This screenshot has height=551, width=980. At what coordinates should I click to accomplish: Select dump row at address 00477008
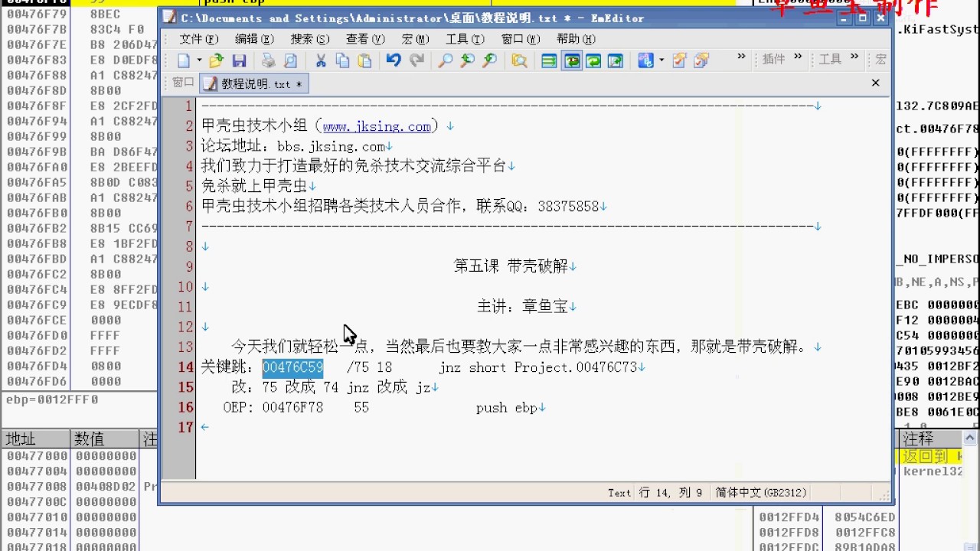80,486
